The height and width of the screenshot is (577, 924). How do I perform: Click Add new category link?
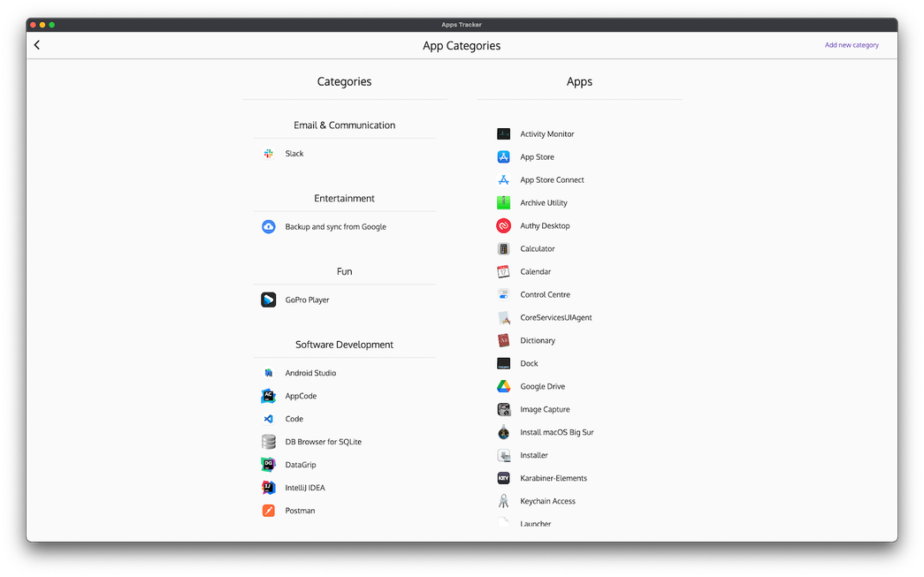851,45
